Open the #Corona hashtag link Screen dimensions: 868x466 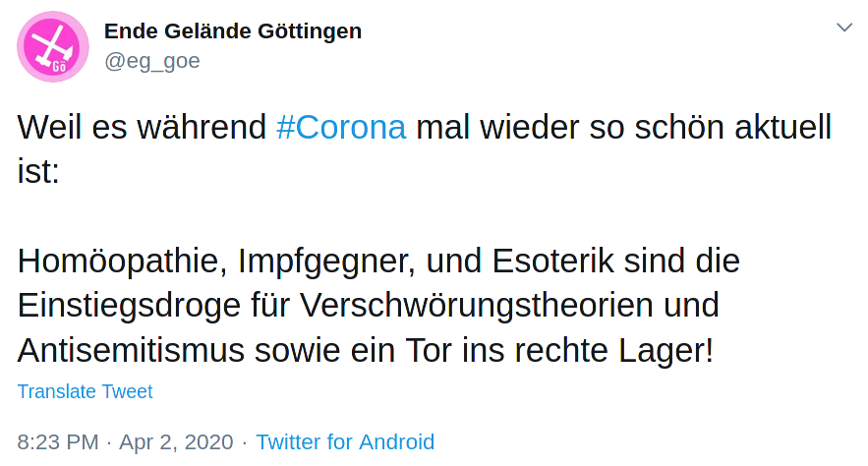341,128
